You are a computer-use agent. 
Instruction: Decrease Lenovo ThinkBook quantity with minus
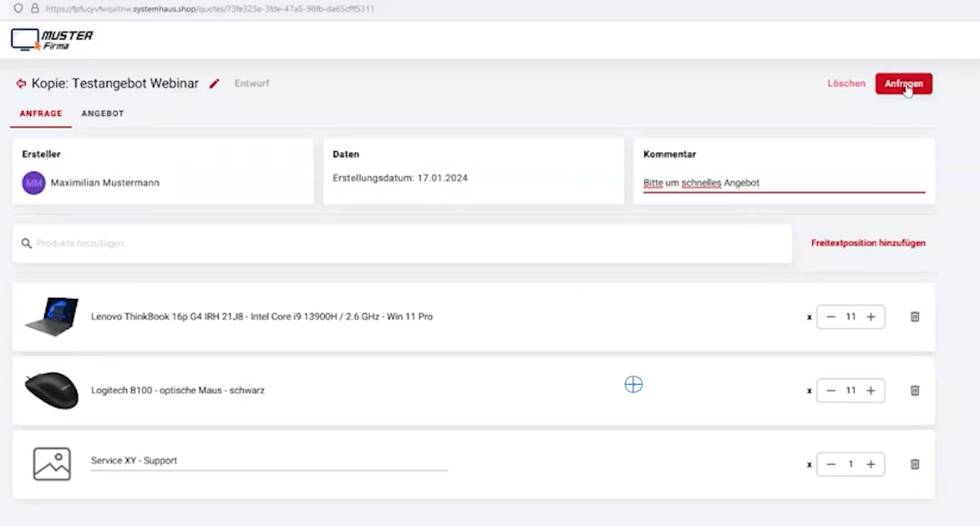point(830,317)
